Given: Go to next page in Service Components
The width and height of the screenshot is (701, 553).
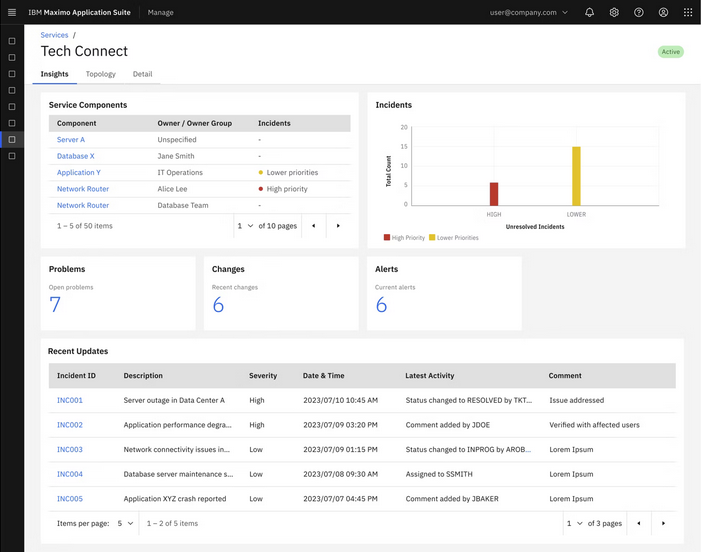Looking at the screenshot, I should 338,226.
